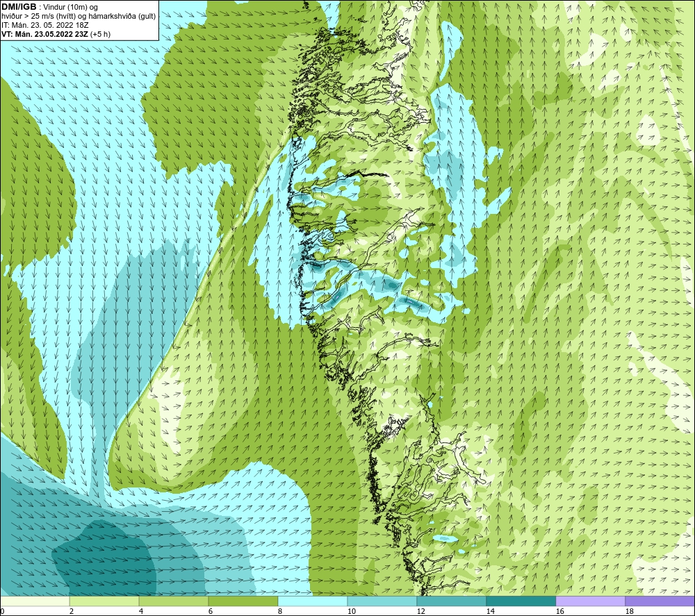Click the 6–8 m/s olive green swatch
The image size is (695, 616).
click(x=243, y=601)
